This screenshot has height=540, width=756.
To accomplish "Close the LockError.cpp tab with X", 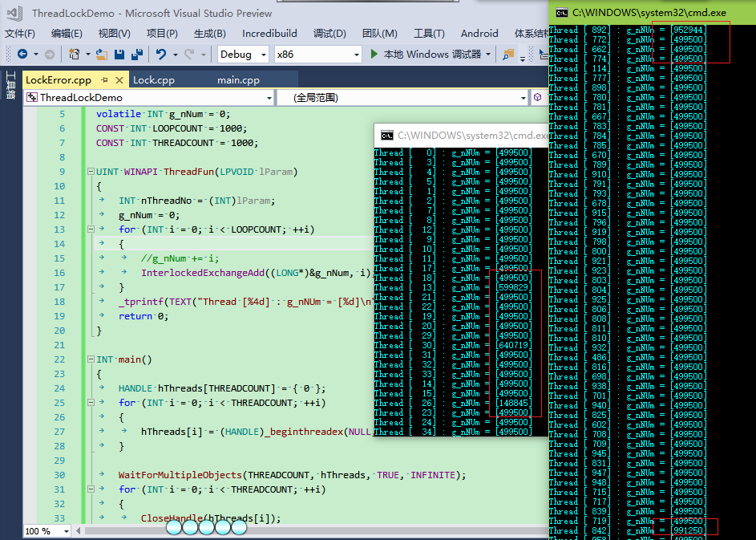I will coord(119,80).
